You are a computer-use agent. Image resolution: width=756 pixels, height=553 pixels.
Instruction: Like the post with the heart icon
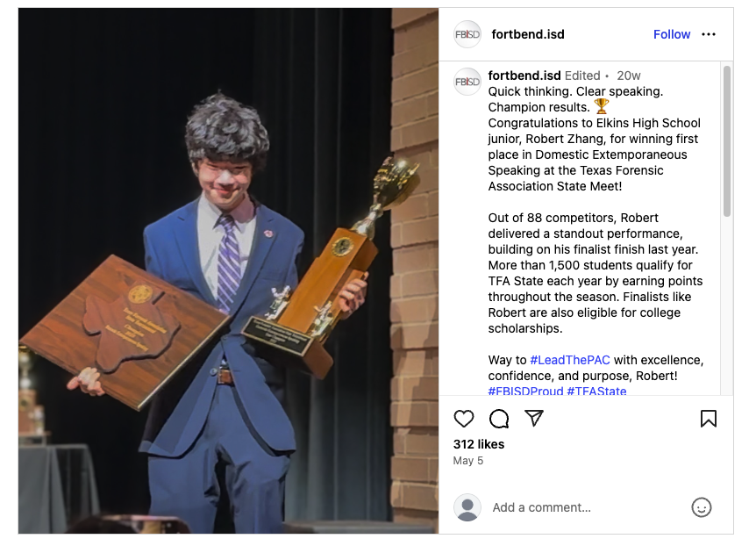tap(464, 419)
